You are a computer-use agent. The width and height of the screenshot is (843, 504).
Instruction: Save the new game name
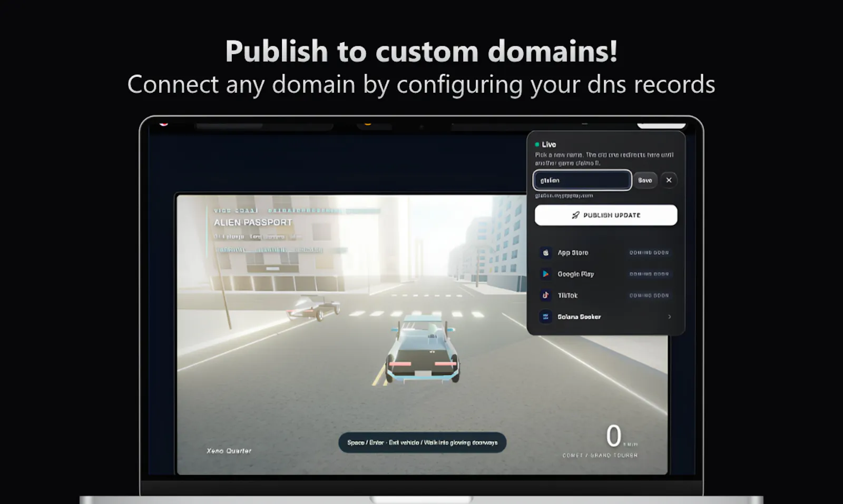645,180
